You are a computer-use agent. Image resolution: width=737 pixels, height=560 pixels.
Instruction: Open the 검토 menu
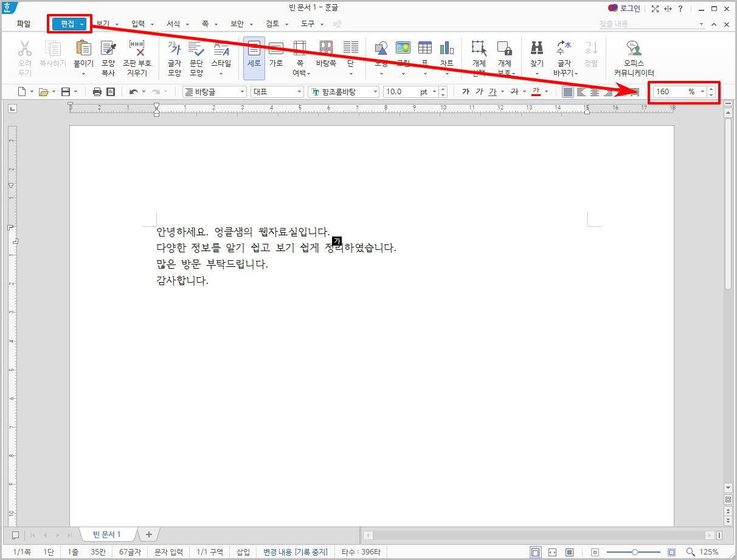(272, 24)
